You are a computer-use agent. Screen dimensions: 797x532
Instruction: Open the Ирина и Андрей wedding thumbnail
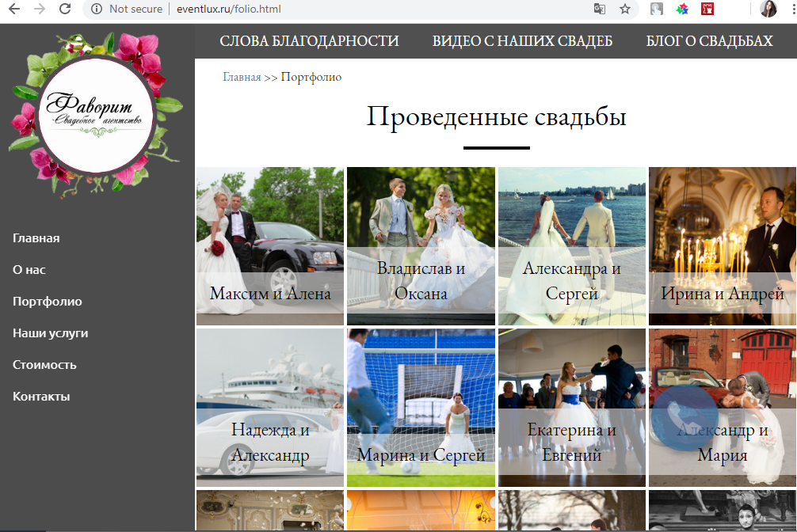(x=723, y=246)
